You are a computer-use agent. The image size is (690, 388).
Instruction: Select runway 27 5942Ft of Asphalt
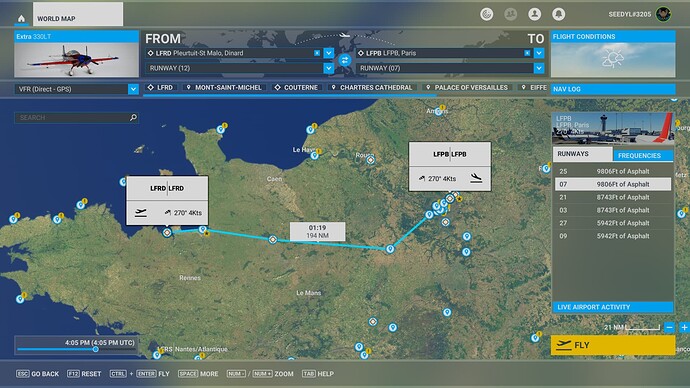613,223
